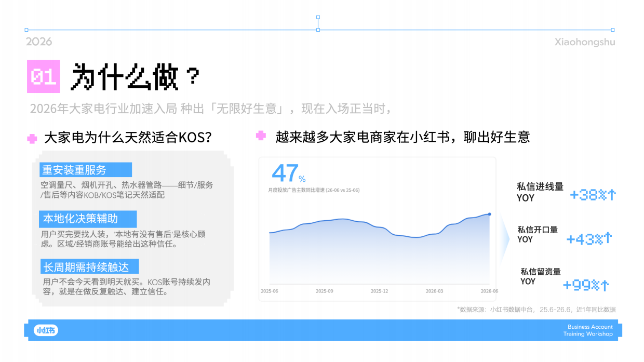Click the rotation handle above the selected line
This screenshot has width=644, height=362.
click(318, 17)
